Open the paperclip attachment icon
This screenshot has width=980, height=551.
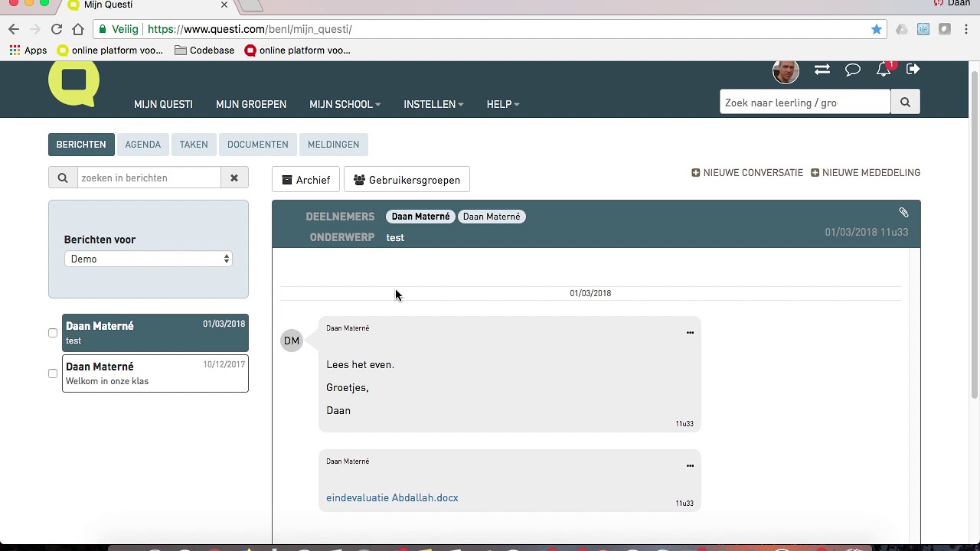point(903,213)
